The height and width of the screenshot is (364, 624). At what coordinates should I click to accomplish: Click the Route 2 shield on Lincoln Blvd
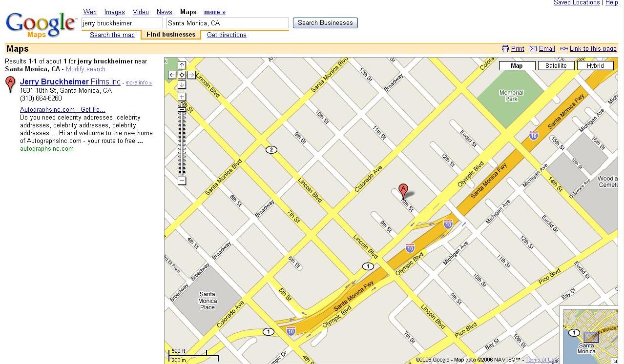(271, 150)
